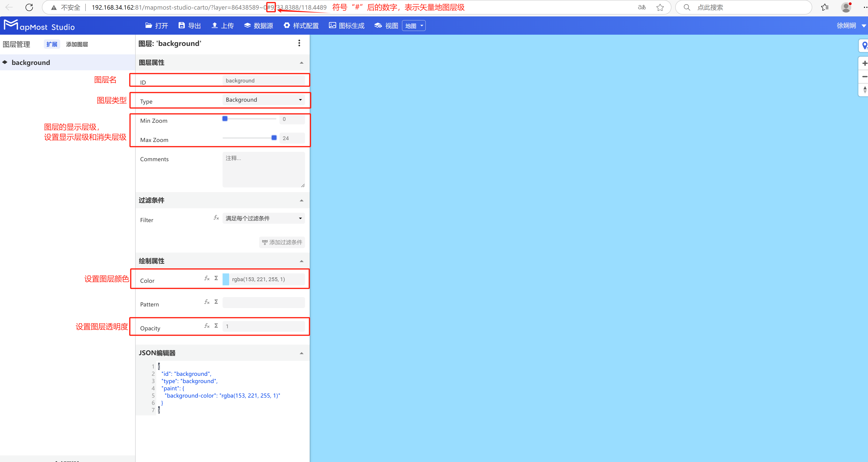
Task: Click the 图标生成 icon generator
Action: tap(346, 25)
